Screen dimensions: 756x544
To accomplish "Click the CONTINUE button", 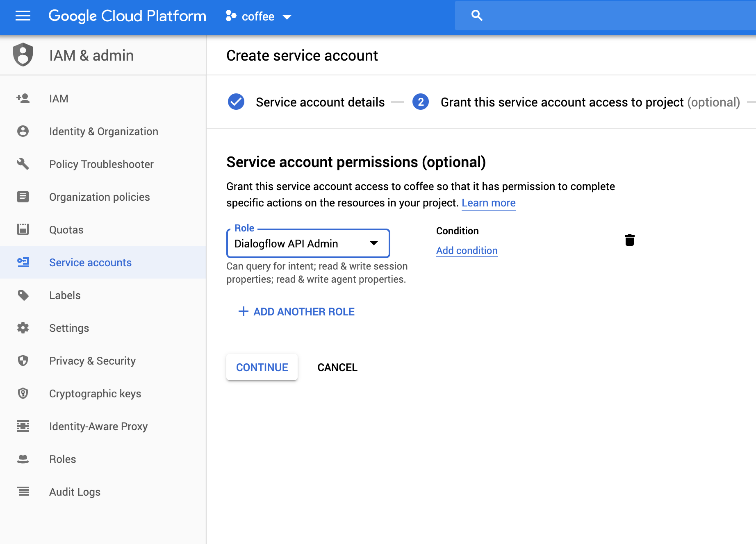I will [262, 367].
